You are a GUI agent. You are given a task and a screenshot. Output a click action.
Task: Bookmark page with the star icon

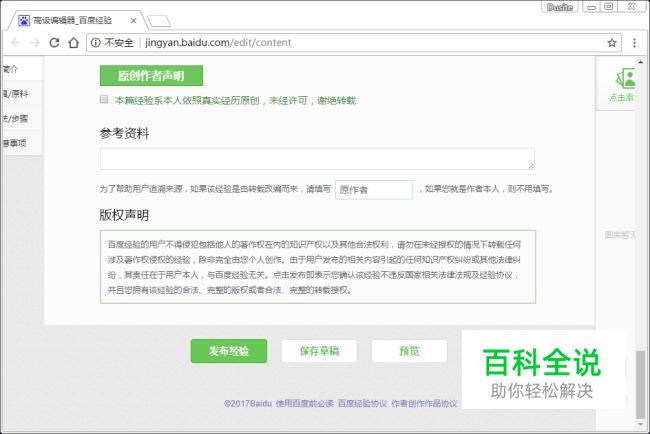[612, 43]
